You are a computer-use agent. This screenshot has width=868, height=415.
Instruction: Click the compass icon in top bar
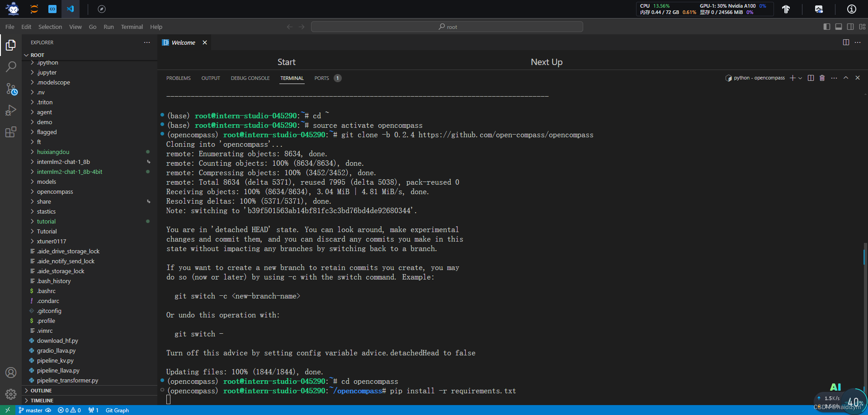[102, 9]
